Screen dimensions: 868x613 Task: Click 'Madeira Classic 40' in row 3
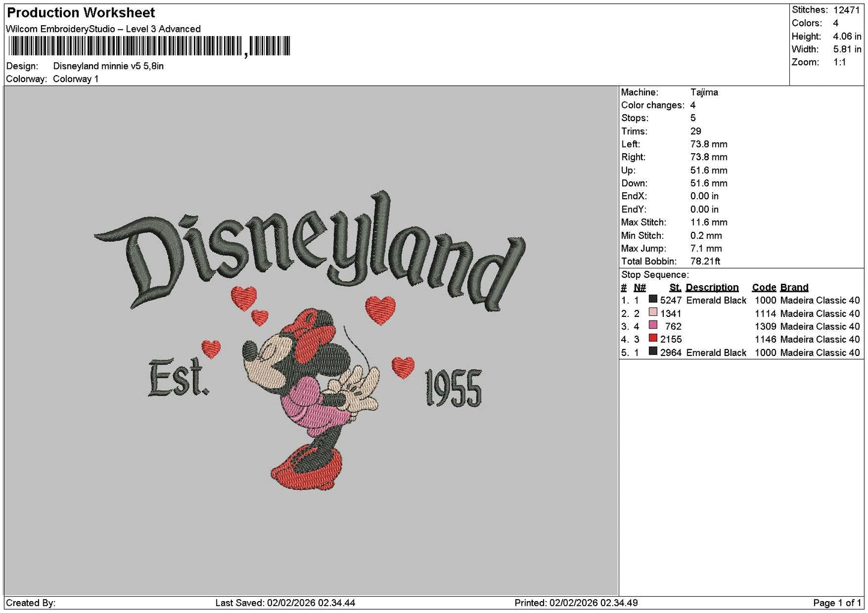(820, 327)
